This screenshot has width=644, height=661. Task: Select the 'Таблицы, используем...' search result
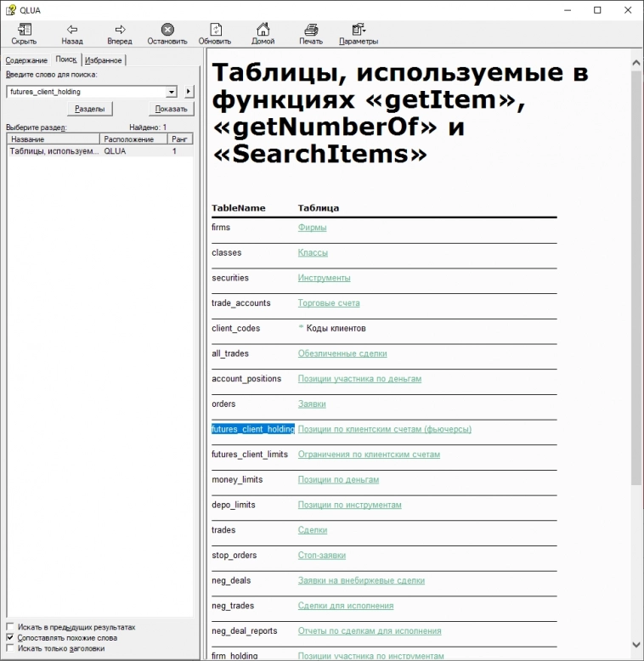(x=53, y=151)
